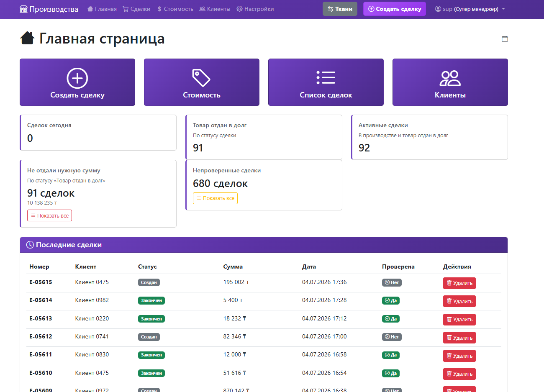
Task: Click the Нет checked badge for E-05615
Action: click(x=392, y=282)
